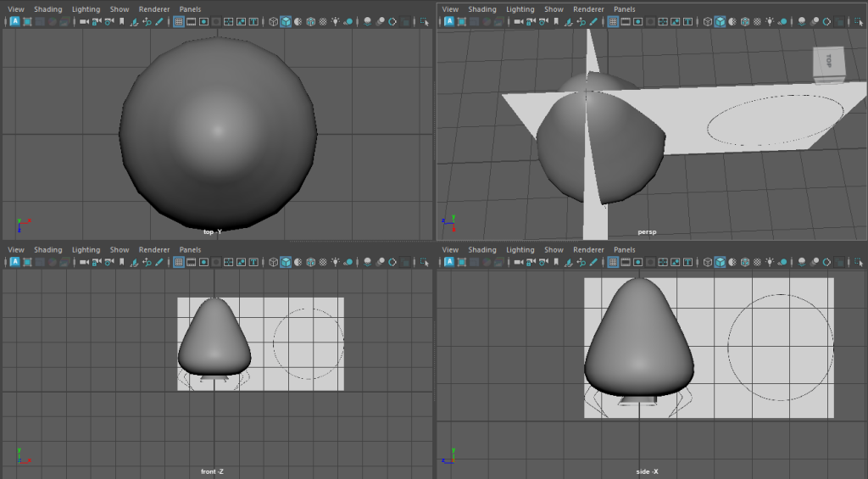Open the View menu in side-X panel
This screenshot has width=868, height=479.
tap(450, 250)
